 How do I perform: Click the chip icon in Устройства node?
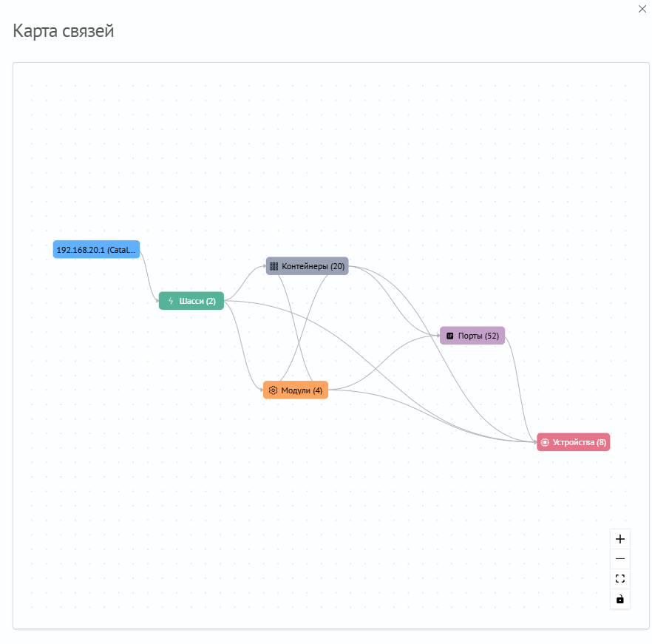pos(545,442)
